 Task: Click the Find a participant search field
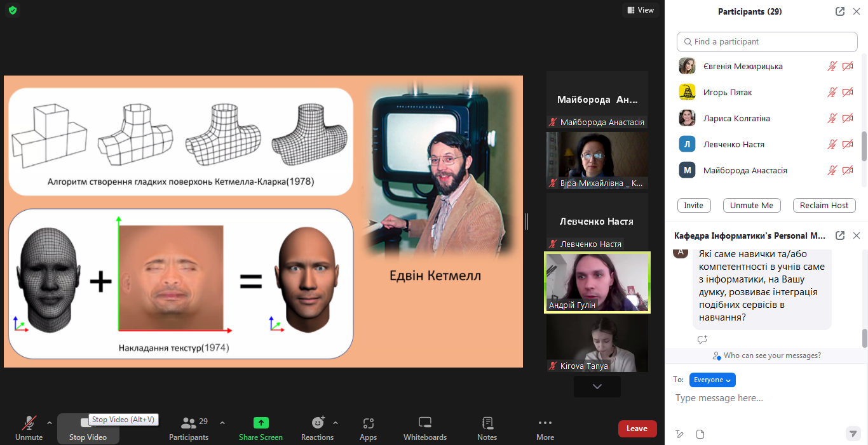tap(767, 41)
